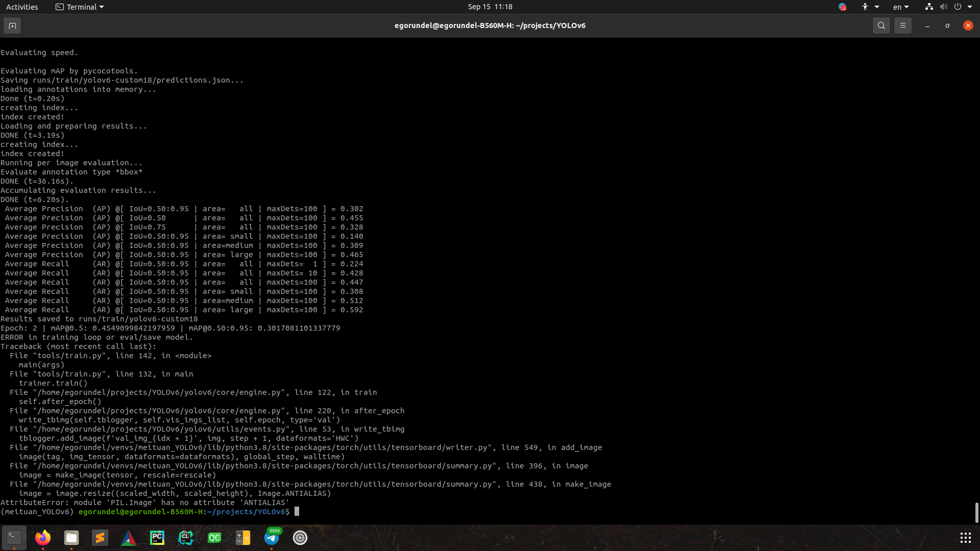
Task: Open Telegram with unread messages
Action: [x=272, y=538]
